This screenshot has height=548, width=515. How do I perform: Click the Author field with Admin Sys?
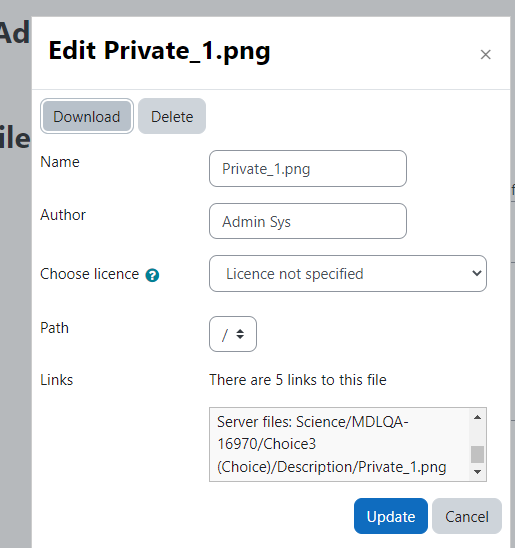pyautogui.click(x=308, y=221)
